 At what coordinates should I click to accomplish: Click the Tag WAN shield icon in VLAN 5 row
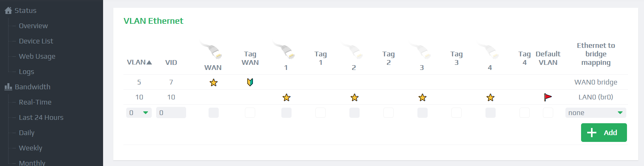coord(250,82)
